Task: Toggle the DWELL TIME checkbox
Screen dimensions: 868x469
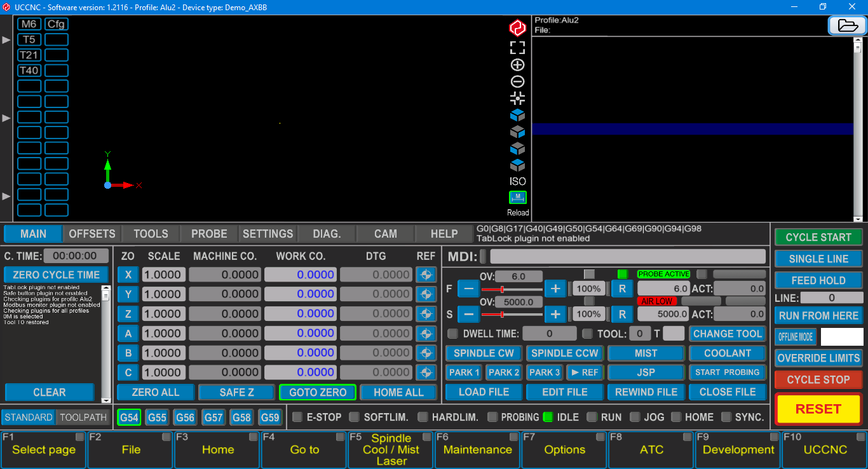Action: tap(452, 334)
